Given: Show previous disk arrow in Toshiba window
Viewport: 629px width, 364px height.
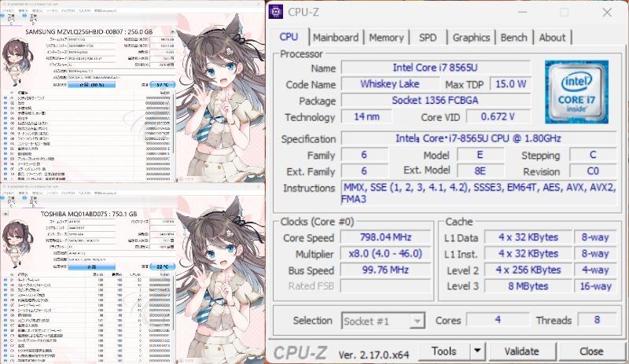Looking at the screenshot, I should coord(5,214).
